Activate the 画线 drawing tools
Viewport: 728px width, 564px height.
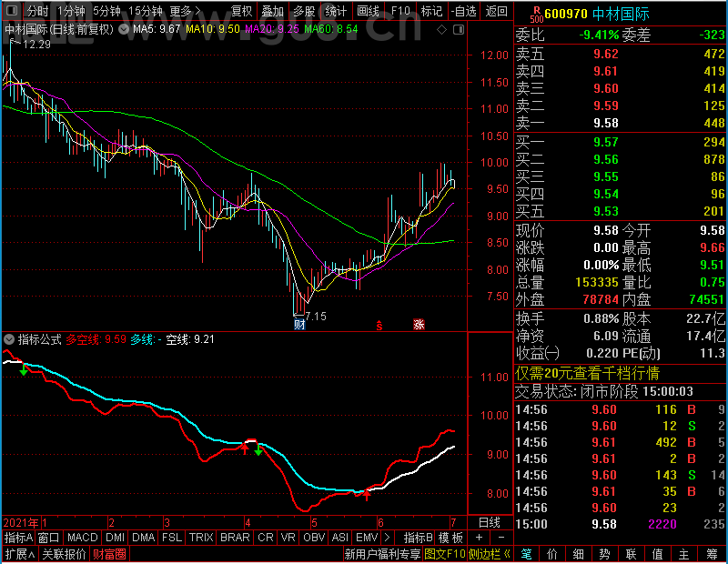(368, 11)
